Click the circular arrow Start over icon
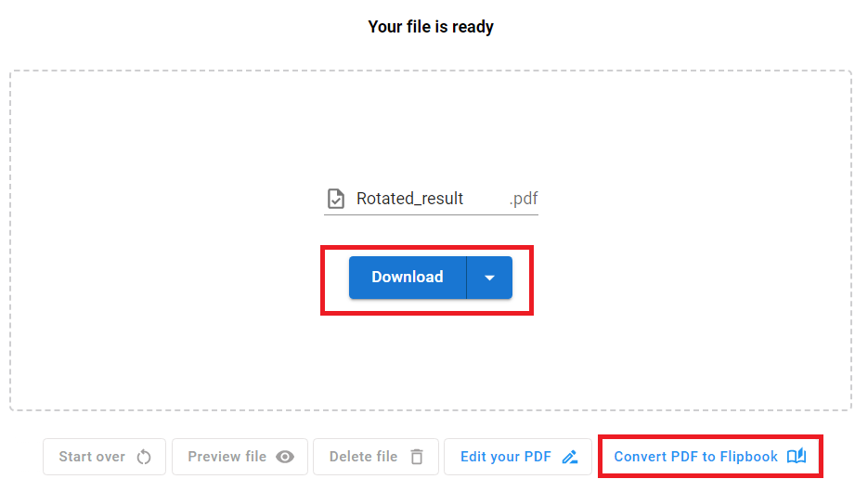This screenshot has width=868, height=492. (144, 457)
